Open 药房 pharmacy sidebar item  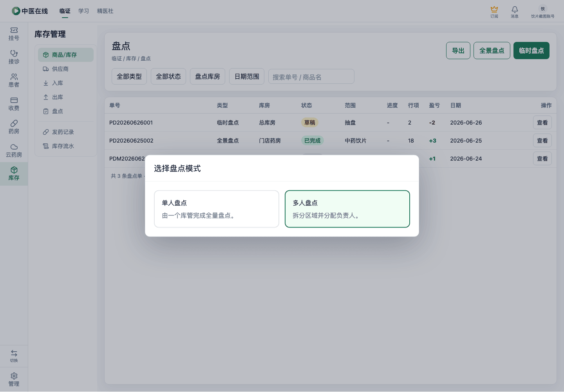click(14, 127)
